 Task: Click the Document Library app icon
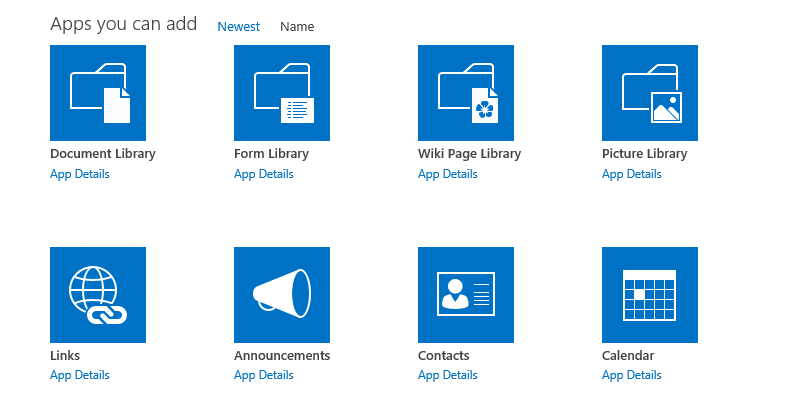[98, 93]
